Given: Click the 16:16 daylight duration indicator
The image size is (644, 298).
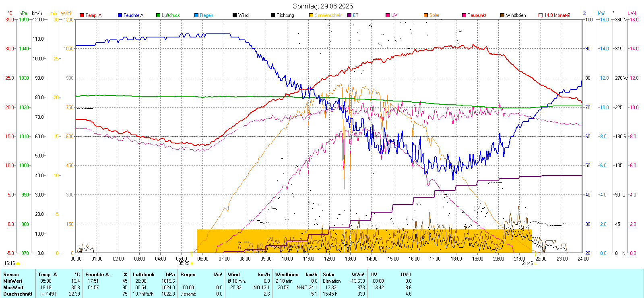Looking at the screenshot, I should point(10,263).
